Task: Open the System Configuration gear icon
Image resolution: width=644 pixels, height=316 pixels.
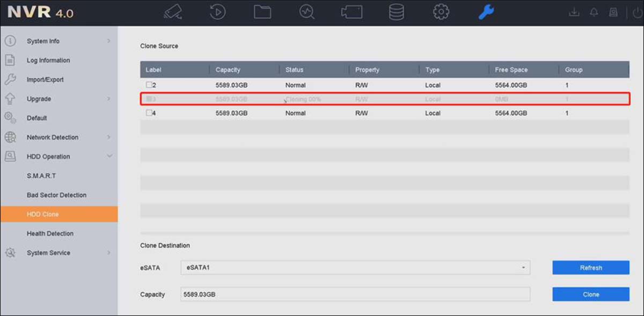Action: pyautogui.click(x=441, y=11)
